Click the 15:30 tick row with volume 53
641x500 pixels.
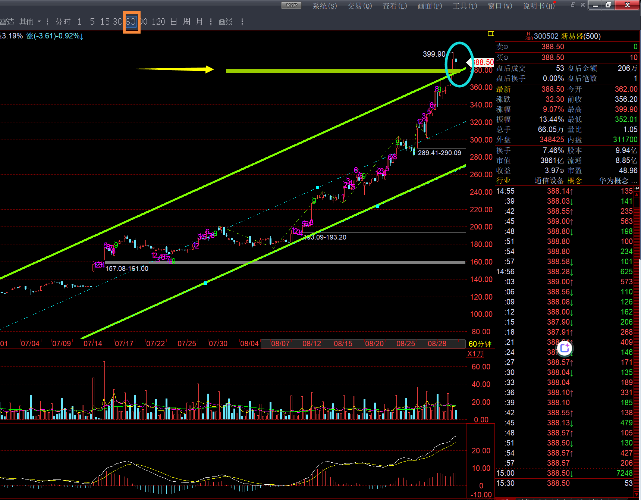coord(565,483)
